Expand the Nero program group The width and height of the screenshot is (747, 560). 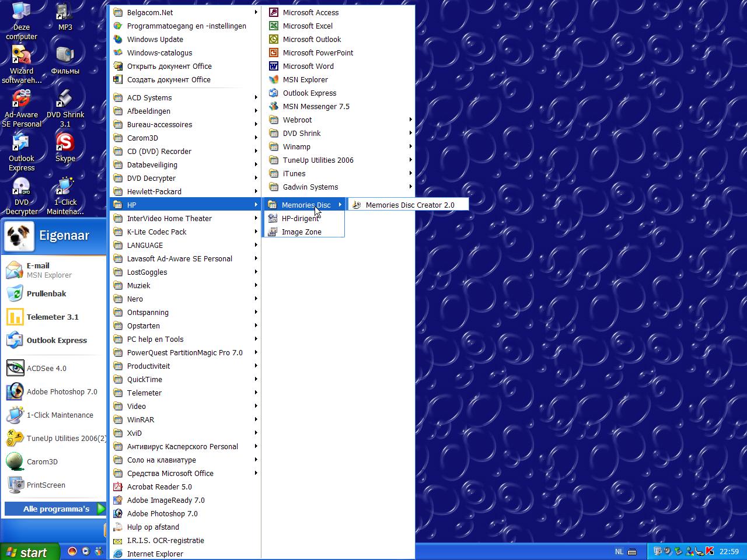pos(185,299)
